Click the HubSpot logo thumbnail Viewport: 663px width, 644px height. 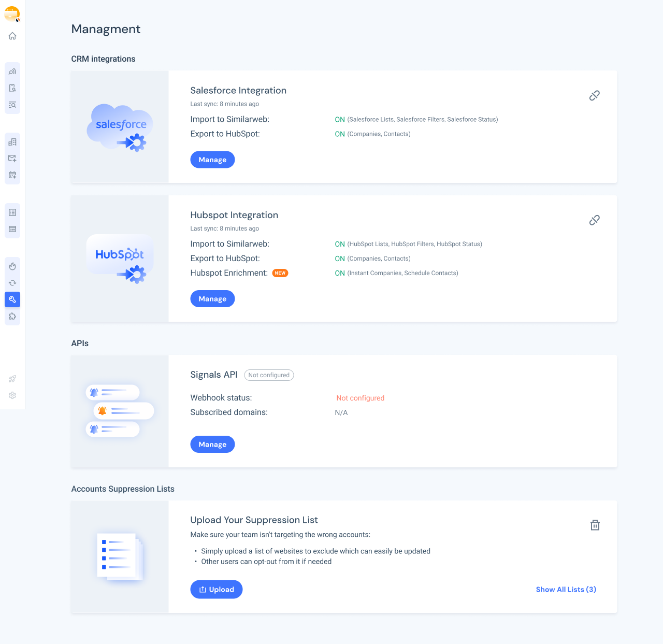coord(120,259)
